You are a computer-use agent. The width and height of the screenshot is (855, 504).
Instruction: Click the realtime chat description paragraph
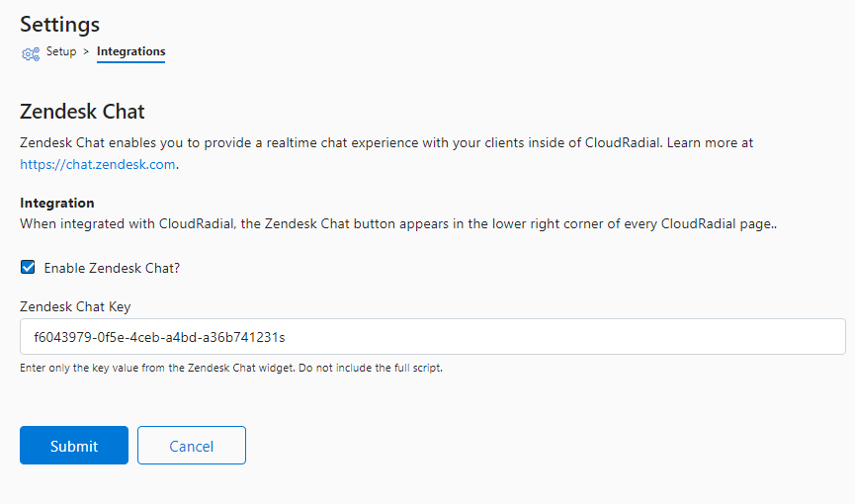pos(386,153)
